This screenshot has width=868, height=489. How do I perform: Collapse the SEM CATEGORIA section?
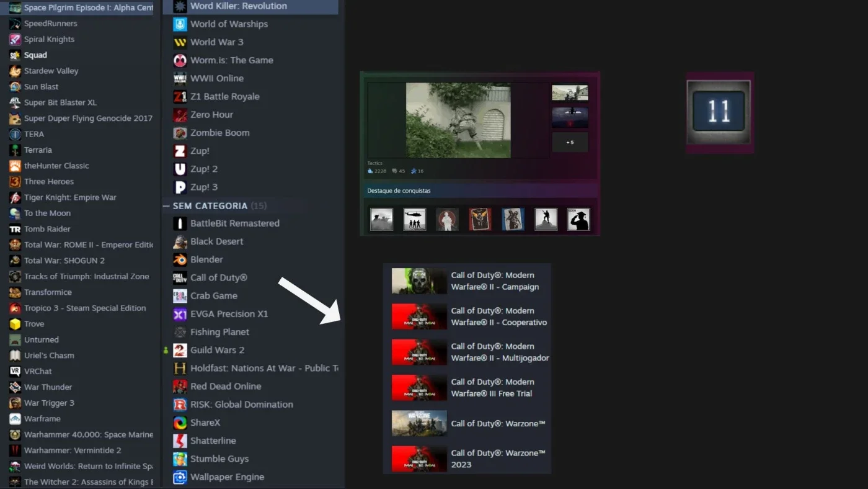click(166, 205)
